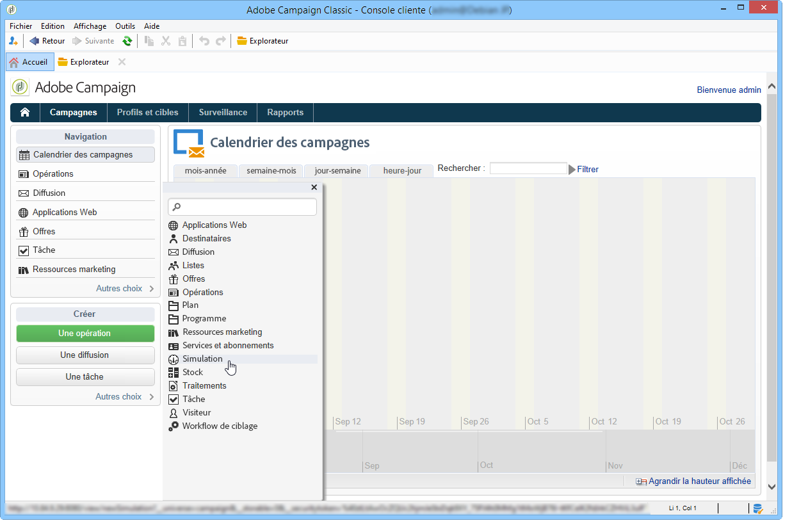Switch calendar to semaine-mois view

271,171
